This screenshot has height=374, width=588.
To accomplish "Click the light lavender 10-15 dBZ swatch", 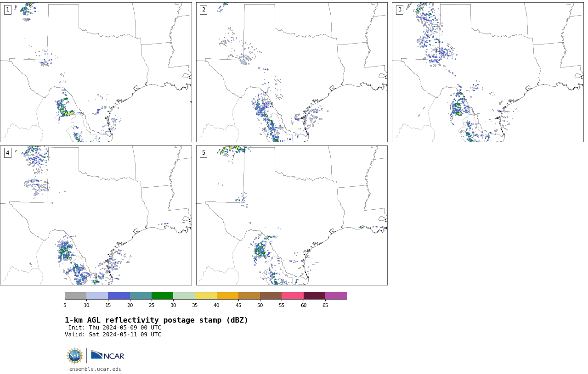I will pos(97,296).
